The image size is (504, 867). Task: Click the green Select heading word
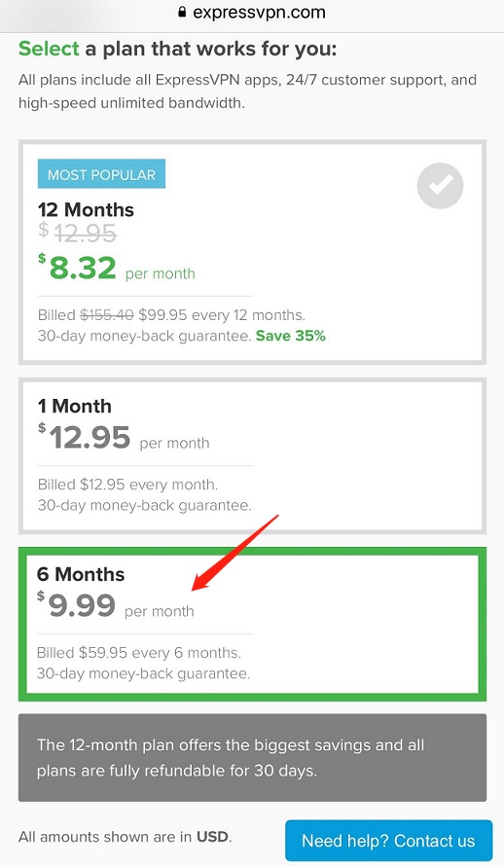49,49
